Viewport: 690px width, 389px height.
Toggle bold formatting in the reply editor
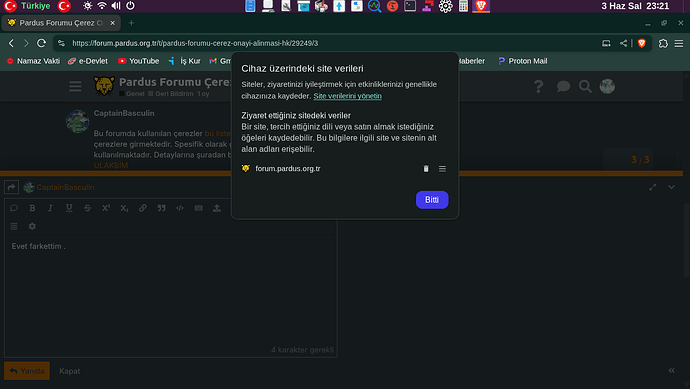point(32,208)
